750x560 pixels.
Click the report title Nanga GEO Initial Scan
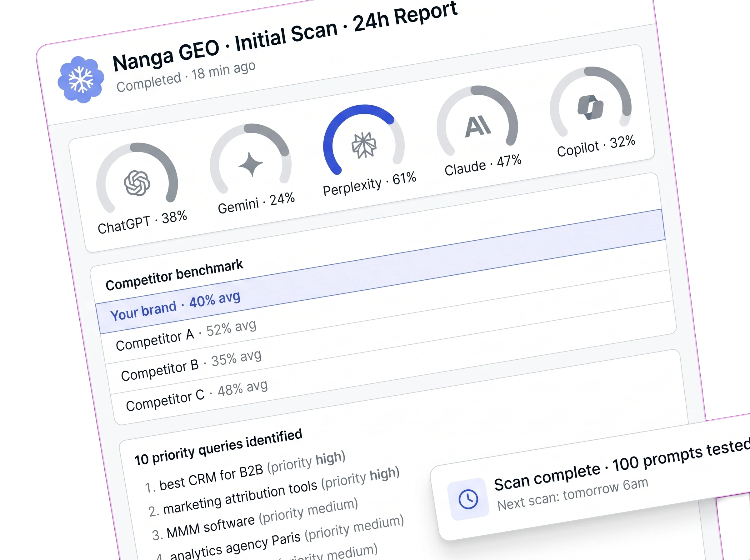click(x=285, y=37)
